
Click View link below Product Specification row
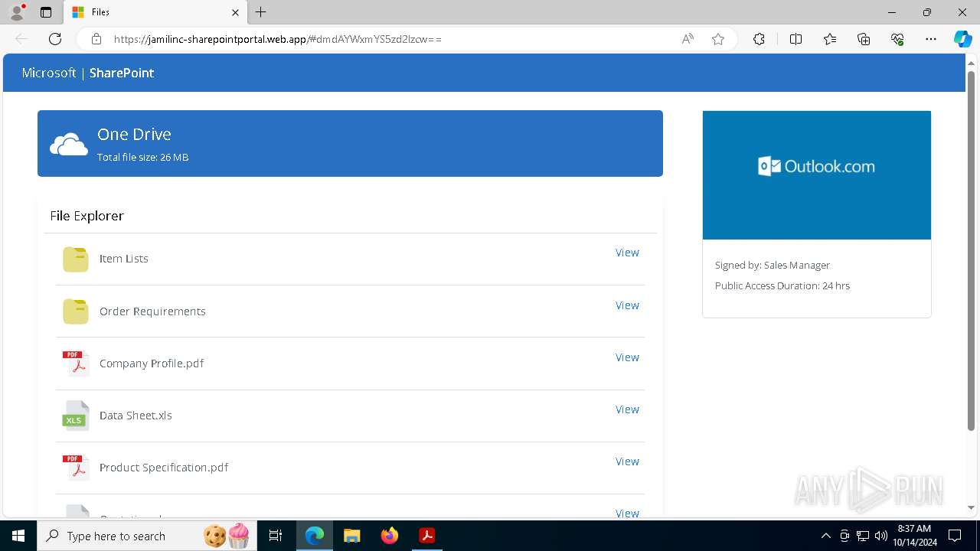coord(627,514)
